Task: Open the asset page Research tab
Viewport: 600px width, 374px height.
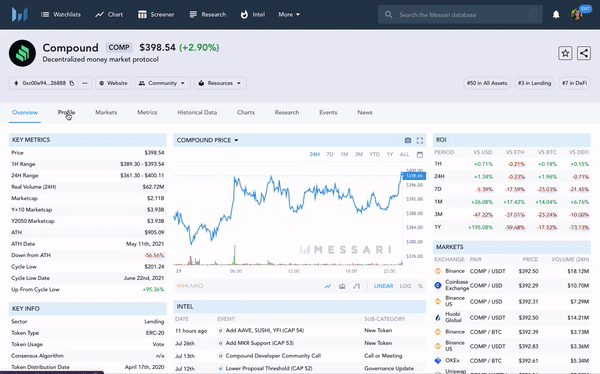Action: [x=287, y=113]
